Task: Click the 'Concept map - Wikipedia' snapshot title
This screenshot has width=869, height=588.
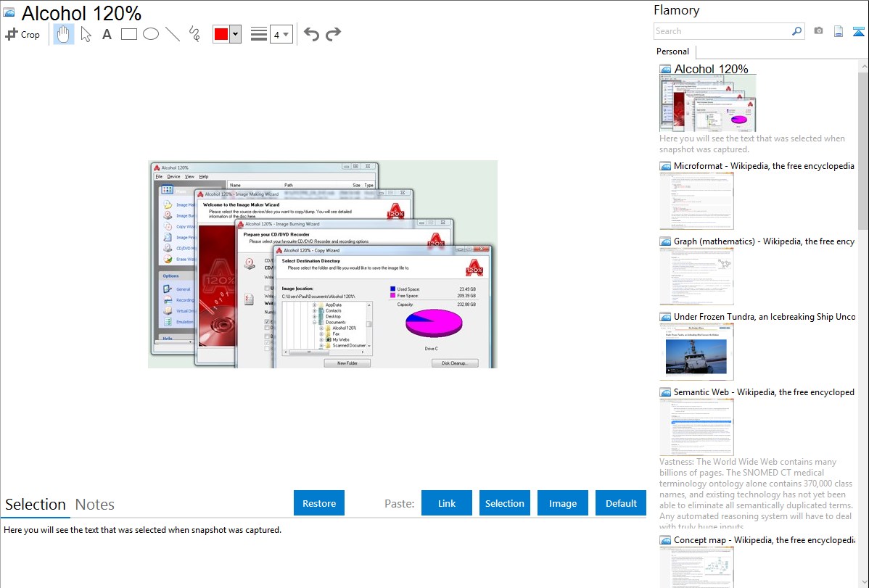Action: [765, 539]
